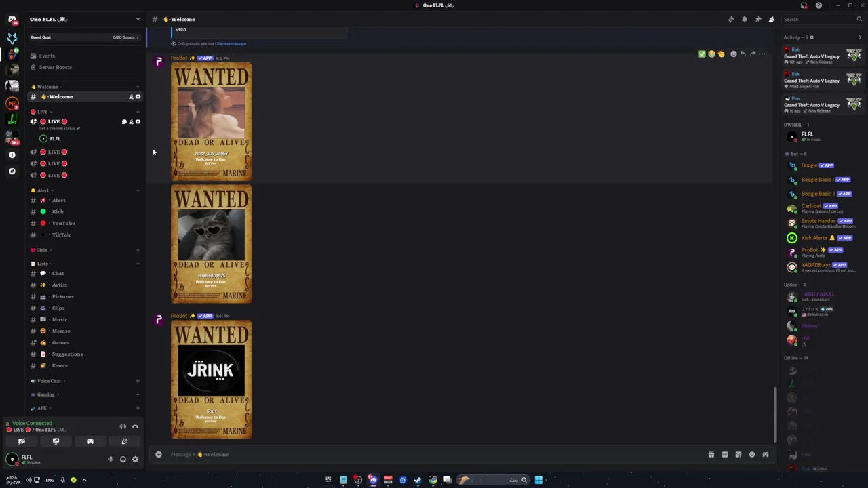The width and height of the screenshot is (868, 488).
Task: Open the sticker picker
Action: (738, 454)
